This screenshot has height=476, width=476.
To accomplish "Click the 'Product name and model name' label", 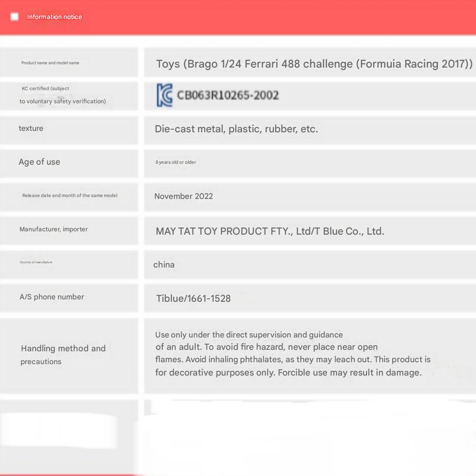I will coord(50,63).
